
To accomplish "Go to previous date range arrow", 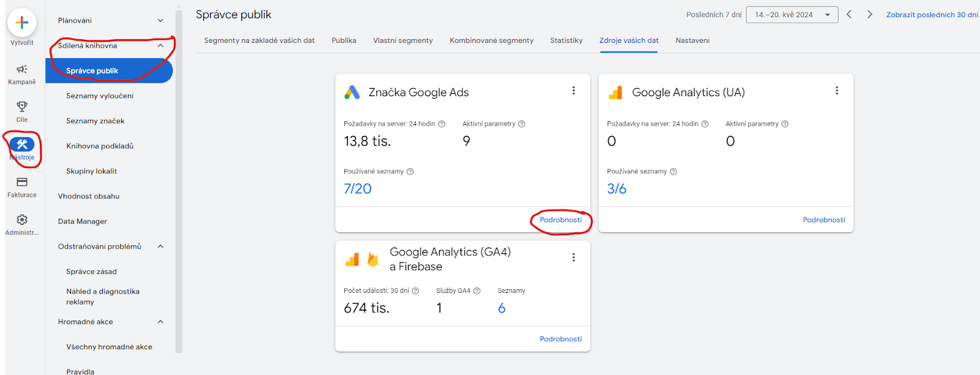I will tap(849, 14).
